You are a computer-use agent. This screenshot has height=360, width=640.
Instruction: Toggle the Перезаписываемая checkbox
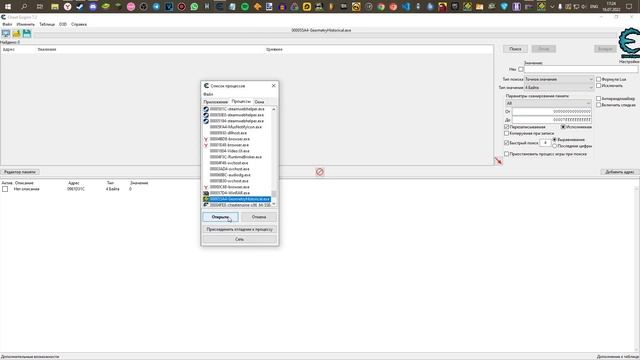(507, 127)
